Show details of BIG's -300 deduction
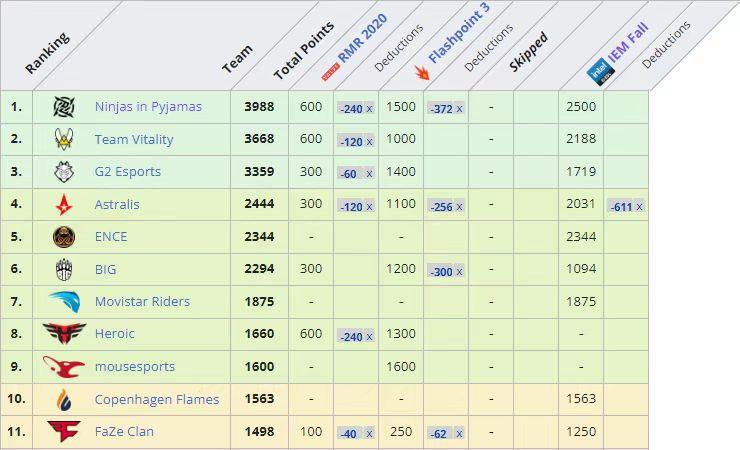The image size is (740, 450). click(x=446, y=270)
